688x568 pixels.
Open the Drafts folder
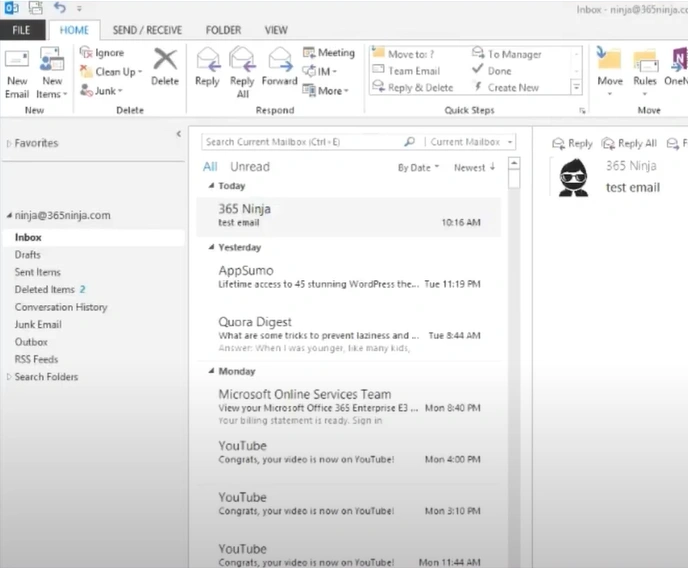(28, 254)
